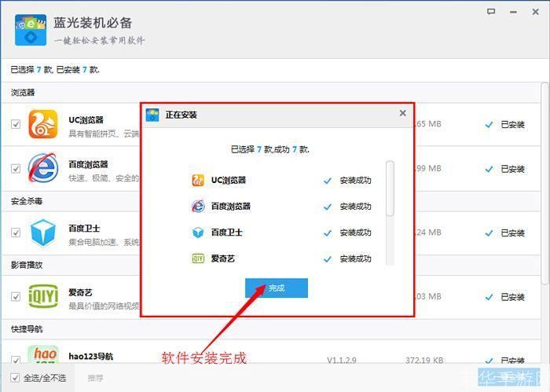550x392 pixels.
Task: Click the 百度卫士 cube icon in main list
Action: 42,233
